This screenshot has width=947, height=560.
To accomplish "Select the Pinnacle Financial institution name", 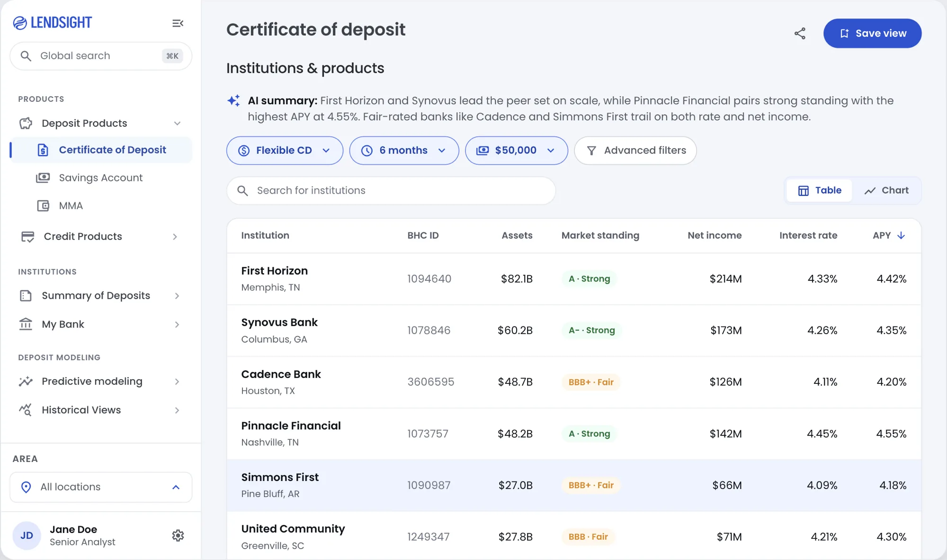I will [291, 426].
